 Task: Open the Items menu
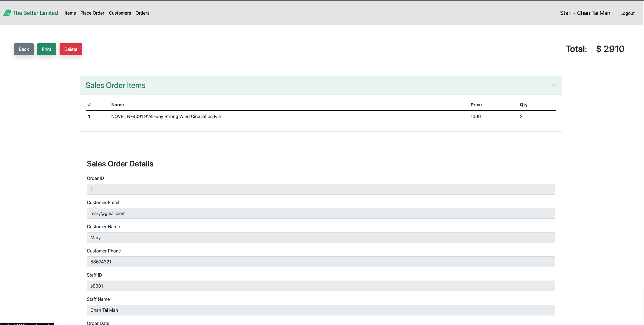tap(70, 13)
